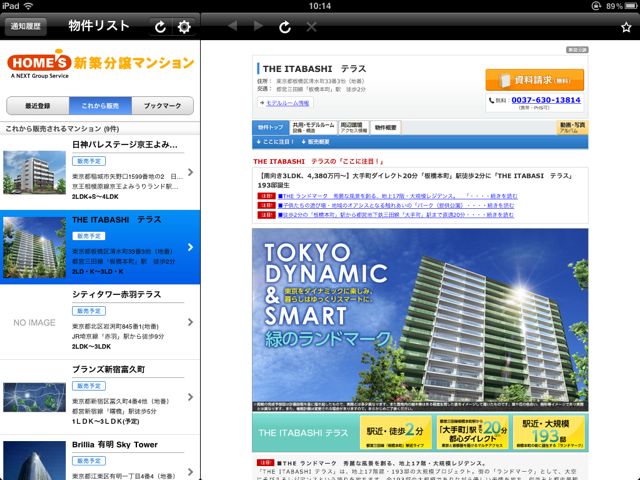
Task: Go back in the browser pane
Action: pos(233,27)
